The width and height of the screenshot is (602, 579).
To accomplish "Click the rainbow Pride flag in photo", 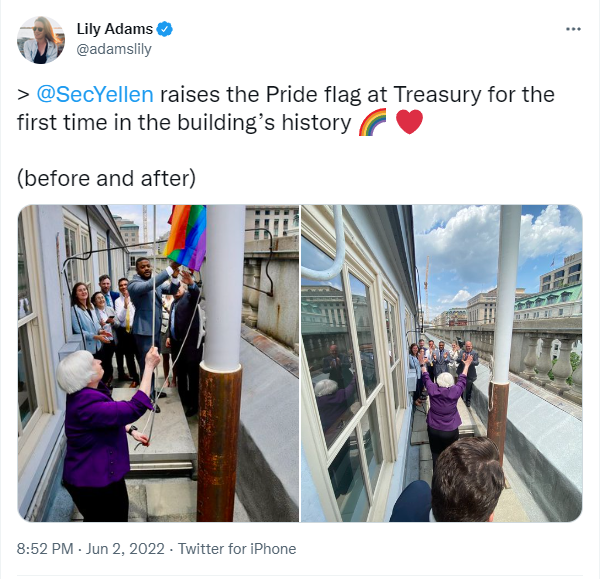I will pyautogui.click(x=186, y=236).
